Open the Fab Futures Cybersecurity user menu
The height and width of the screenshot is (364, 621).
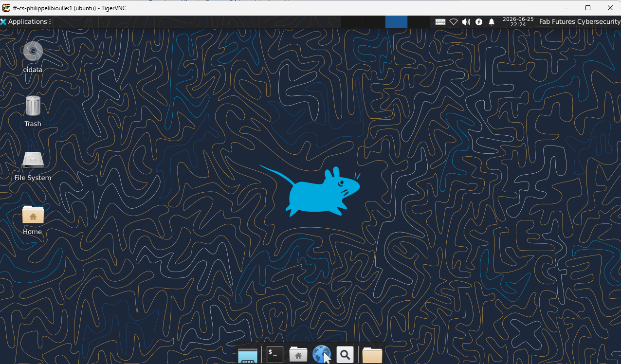(x=580, y=21)
